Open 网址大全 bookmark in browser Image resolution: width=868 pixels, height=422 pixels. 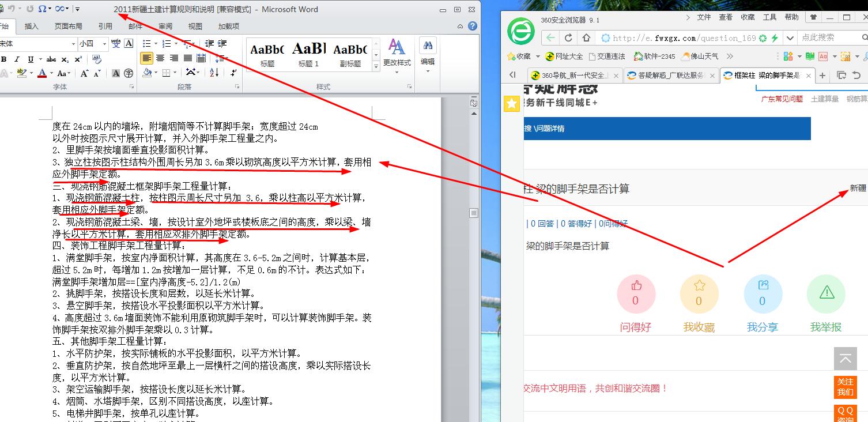click(564, 56)
